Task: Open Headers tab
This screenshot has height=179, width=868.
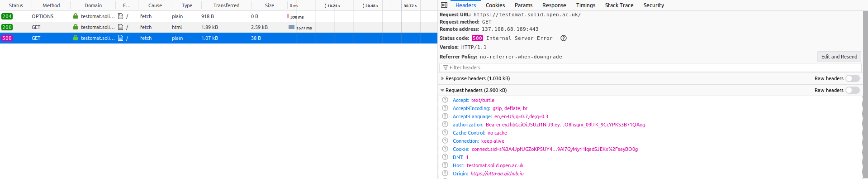Action: pyautogui.click(x=465, y=5)
